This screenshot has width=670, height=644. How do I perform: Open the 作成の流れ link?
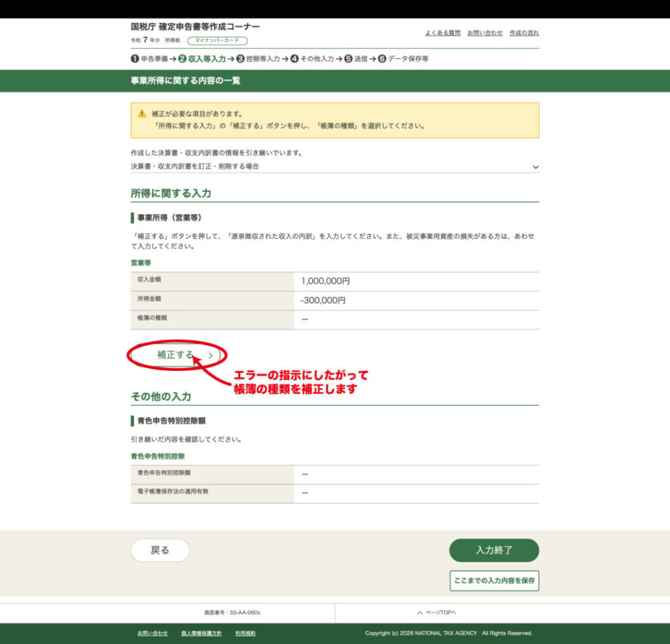524,33
